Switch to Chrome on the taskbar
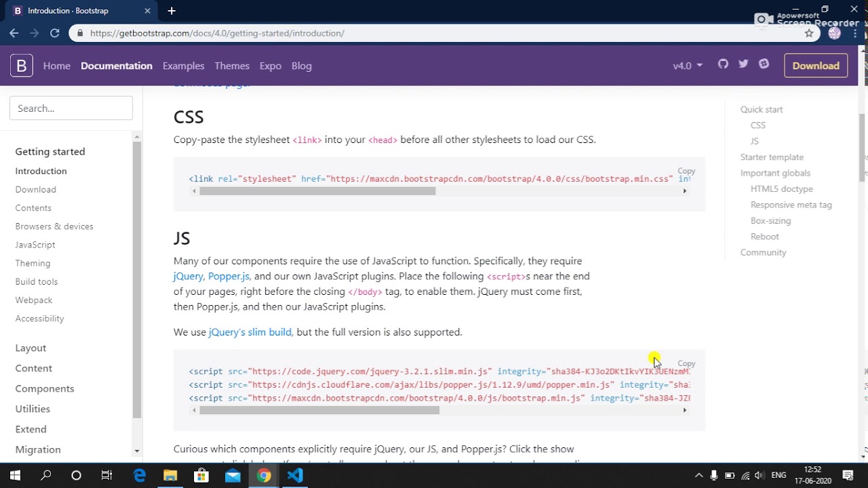868x488 pixels. coord(264,476)
